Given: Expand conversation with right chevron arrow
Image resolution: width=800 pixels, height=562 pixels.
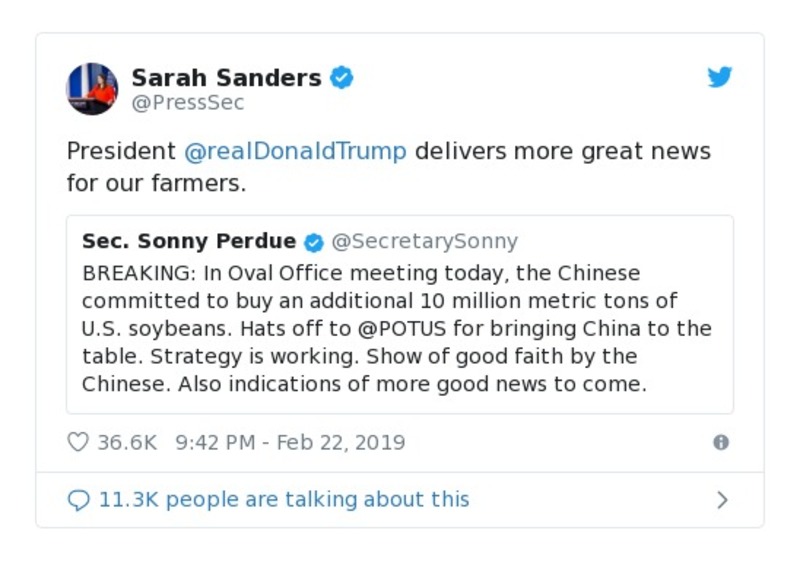Looking at the screenshot, I should tap(722, 500).
